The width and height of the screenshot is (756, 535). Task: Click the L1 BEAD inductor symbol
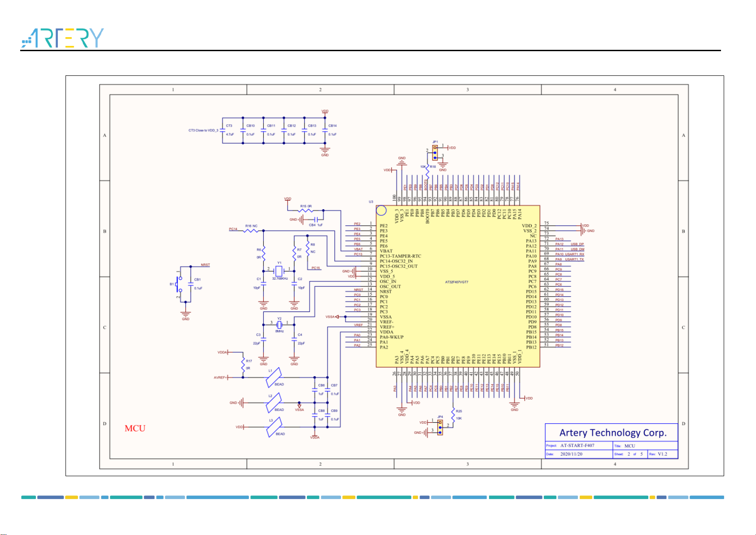pyautogui.click(x=274, y=377)
